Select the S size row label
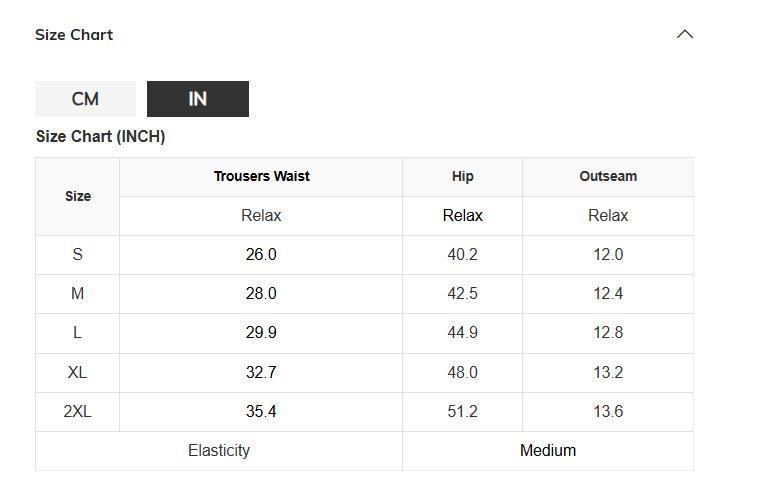Screen dimensions: 774x495 tap(77, 255)
